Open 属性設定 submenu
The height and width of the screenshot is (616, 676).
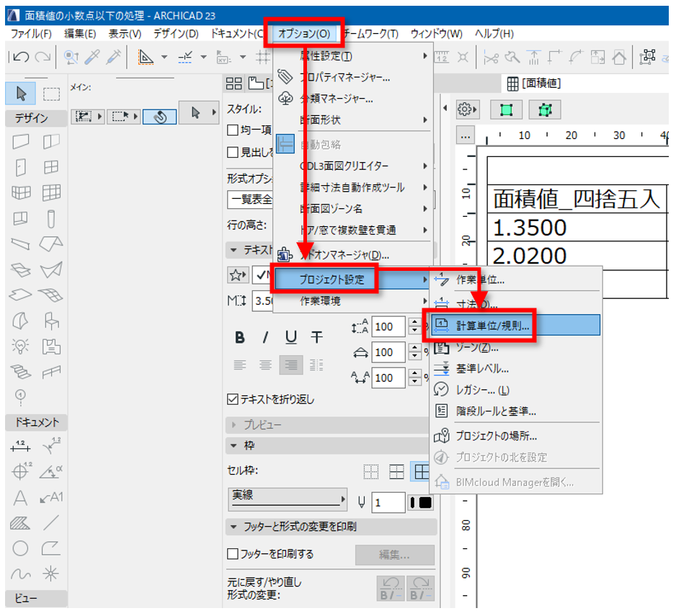[x=353, y=56]
